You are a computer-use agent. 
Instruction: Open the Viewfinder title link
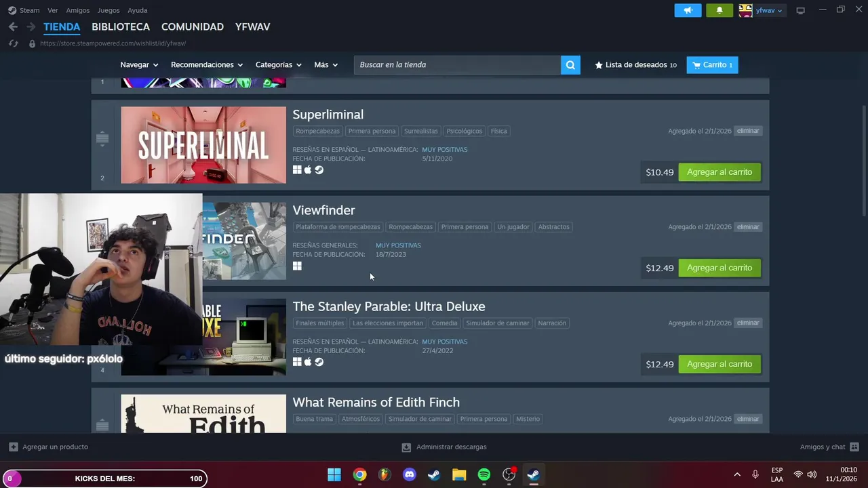point(323,210)
